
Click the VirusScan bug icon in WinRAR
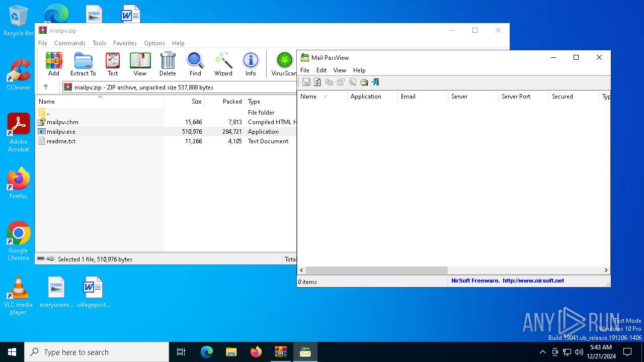point(284,64)
